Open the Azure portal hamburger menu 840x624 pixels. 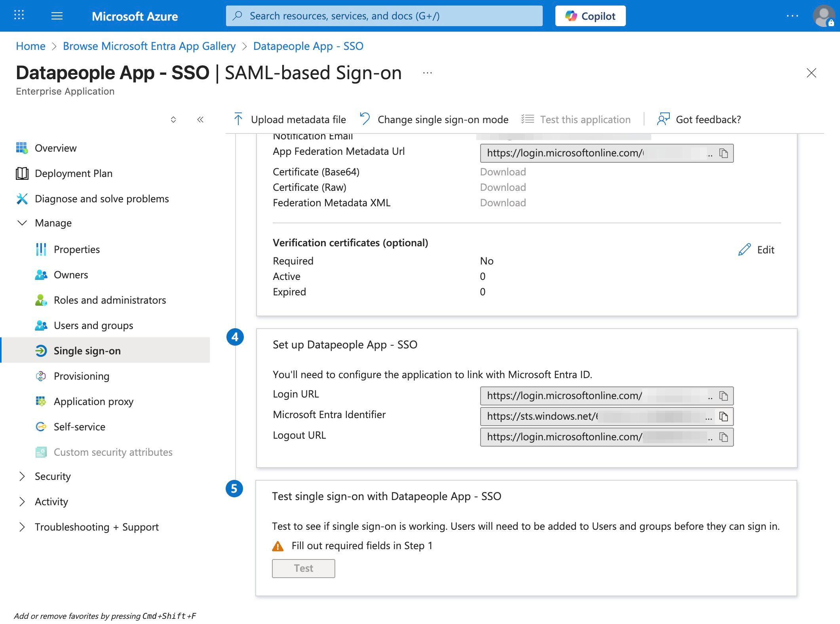click(57, 16)
